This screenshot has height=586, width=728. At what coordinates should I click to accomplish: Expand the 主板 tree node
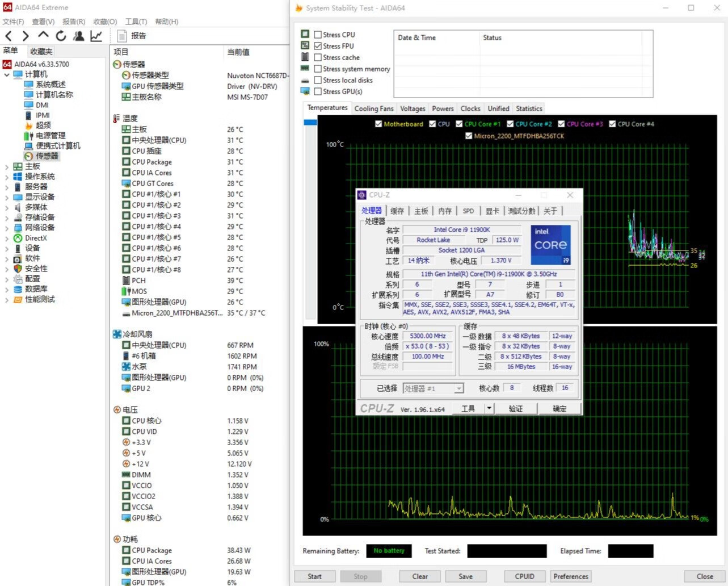coord(6,166)
